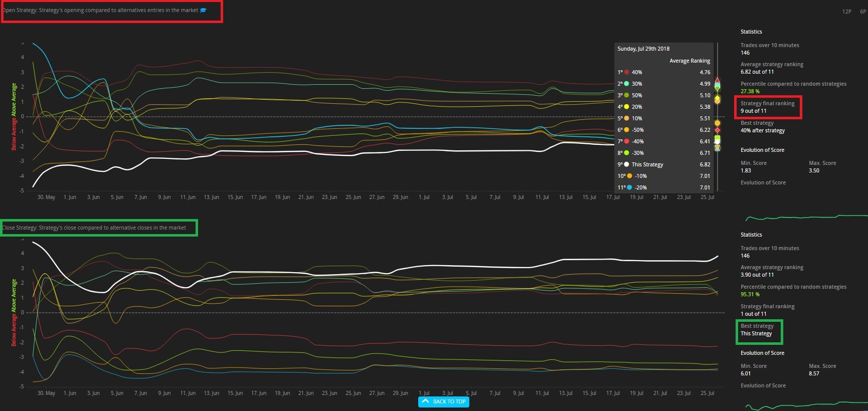Click the yellow 20% legend dot
Screen dimensions: 868x411
click(x=626, y=107)
